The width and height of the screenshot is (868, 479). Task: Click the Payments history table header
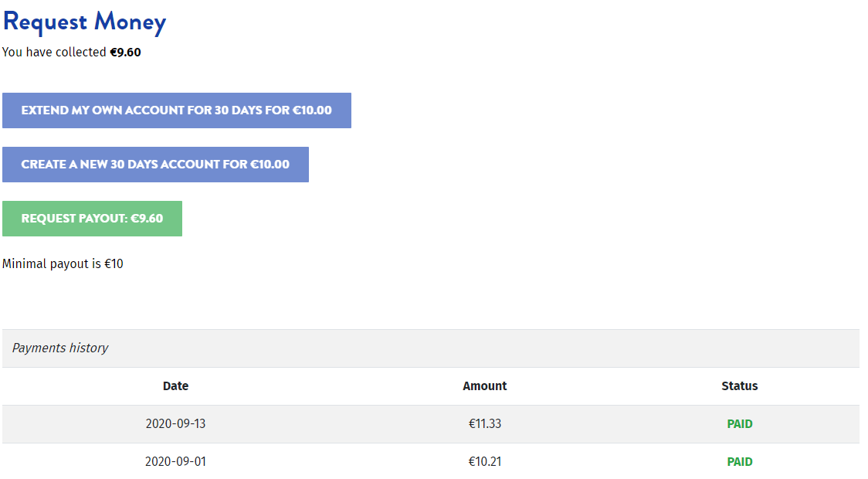60,348
